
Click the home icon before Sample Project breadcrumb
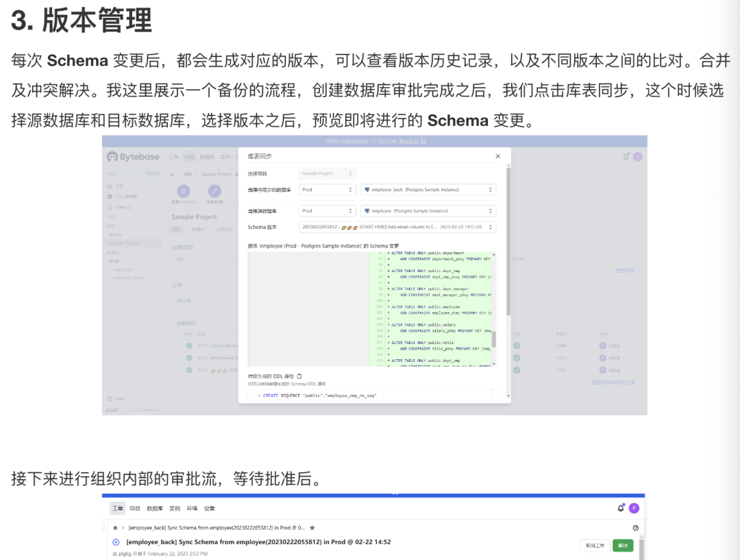[x=172, y=174]
